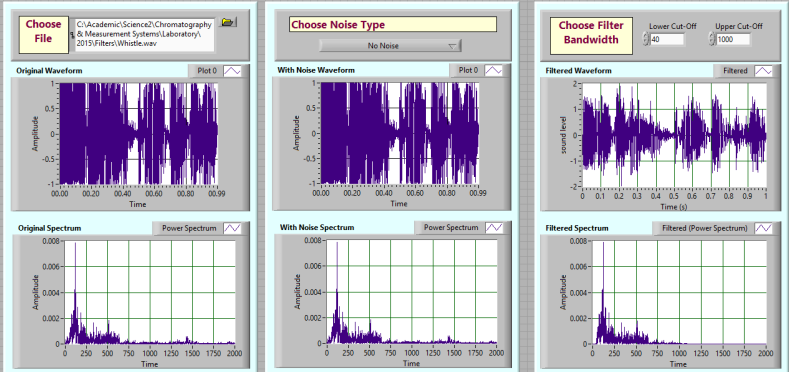Click 2000 on Filtered Spectrum x-axis

(x=766, y=352)
